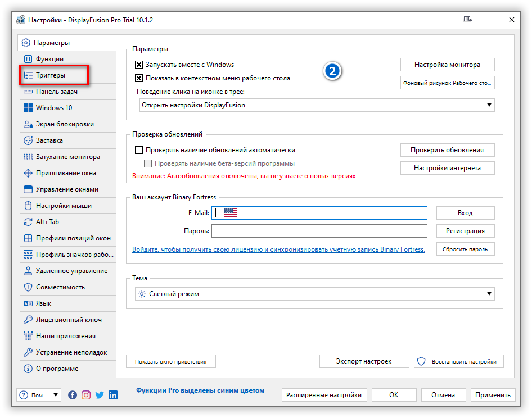Focus the E-Mail input field
This screenshot has height=418, width=532.
(x=319, y=213)
